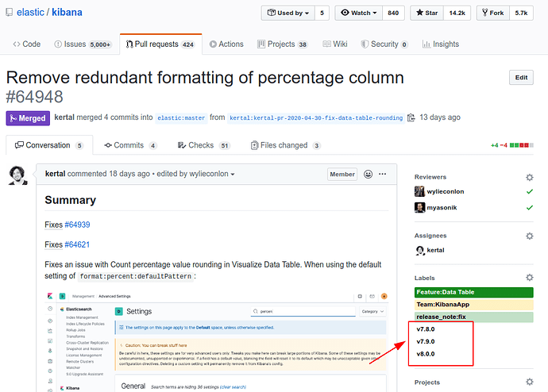Click the Reviewers gear icon
The height and width of the screenshot is (392, 548).
point(530,177)
